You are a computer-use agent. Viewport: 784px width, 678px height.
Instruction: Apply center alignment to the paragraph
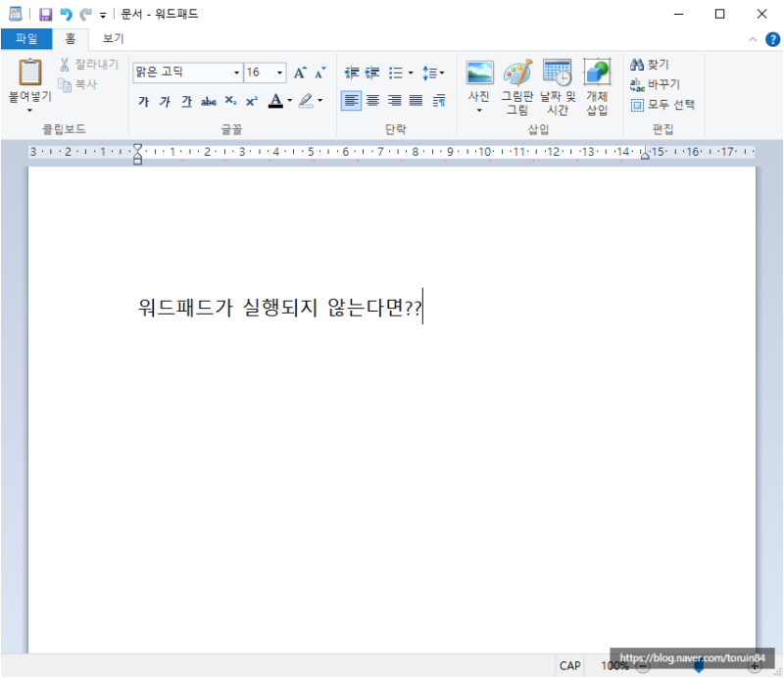pyautogui.click(x=373, y=101)
